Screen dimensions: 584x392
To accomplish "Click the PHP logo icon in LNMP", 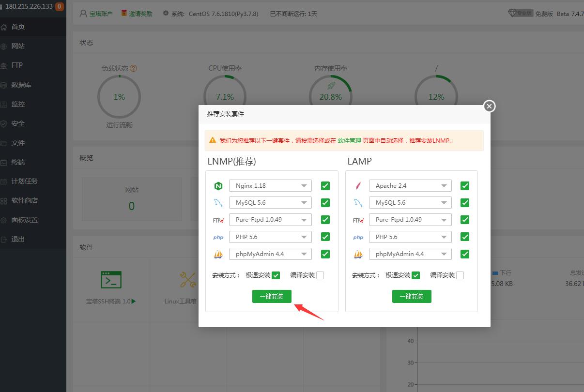I will 218,237.
